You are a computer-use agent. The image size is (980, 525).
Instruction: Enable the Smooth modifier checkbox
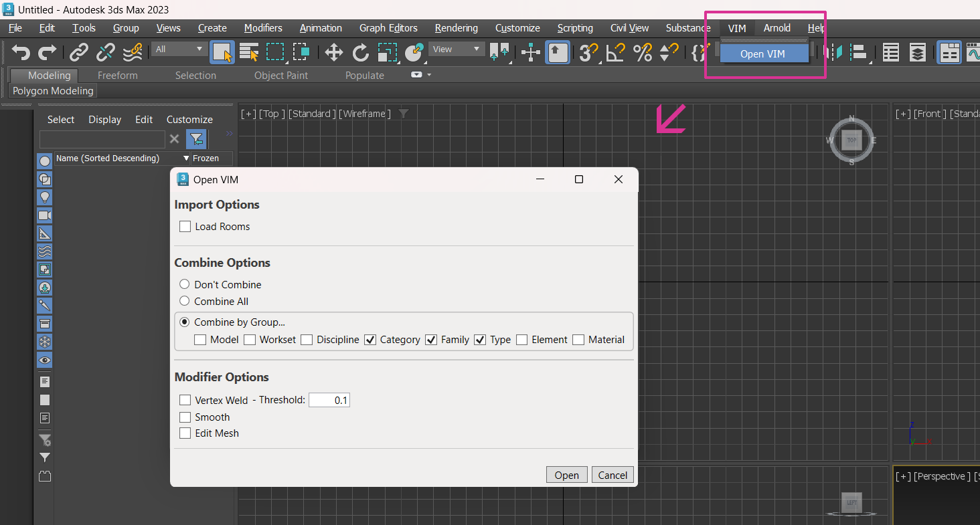click(185, 417)
